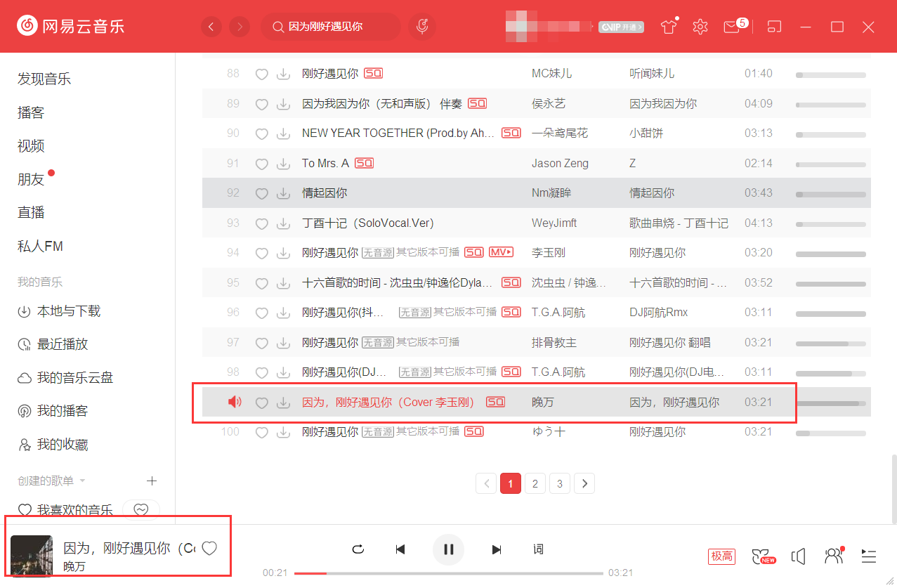Open 直播 in sidebar
This screenshot has width=897, height=588.
coord(31,212)
